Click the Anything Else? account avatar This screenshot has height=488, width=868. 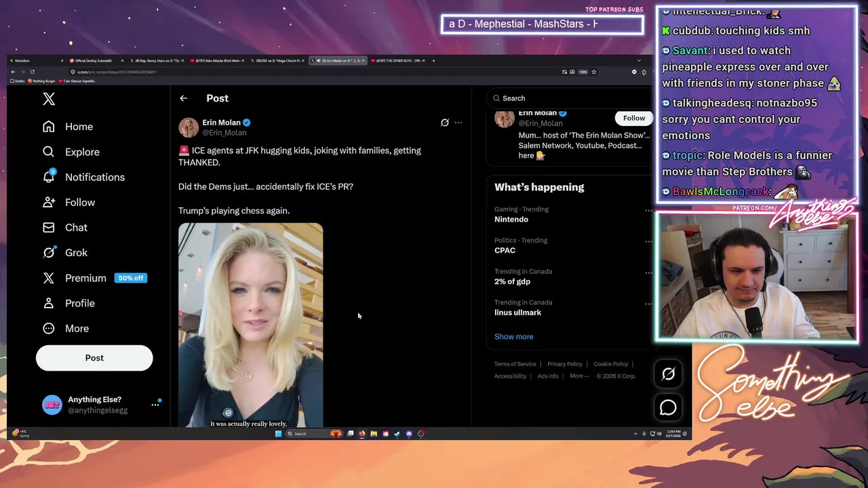click(x=52, y=405)
